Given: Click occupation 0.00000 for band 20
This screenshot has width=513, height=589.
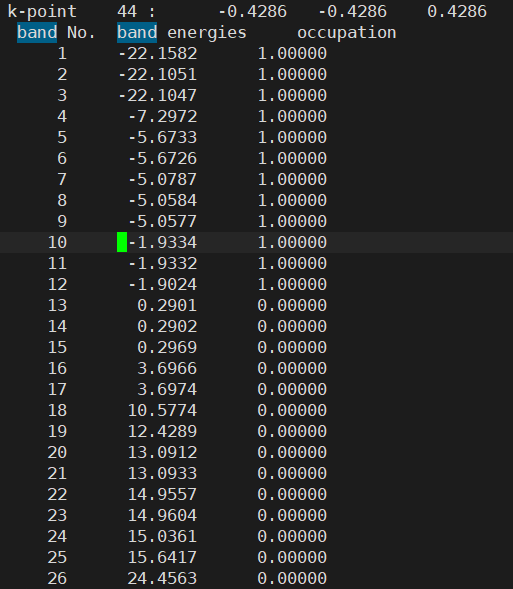Looking at the screenshot, I should click(x=292, y=453).
